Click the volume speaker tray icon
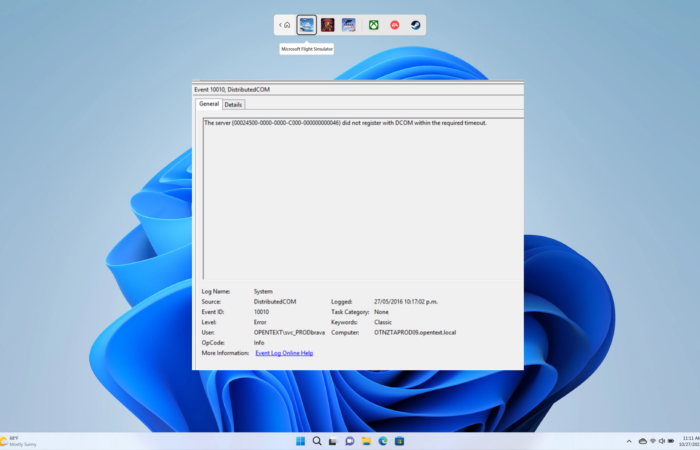Viewport: 700px width, 450px height. (x=662, y=441)
